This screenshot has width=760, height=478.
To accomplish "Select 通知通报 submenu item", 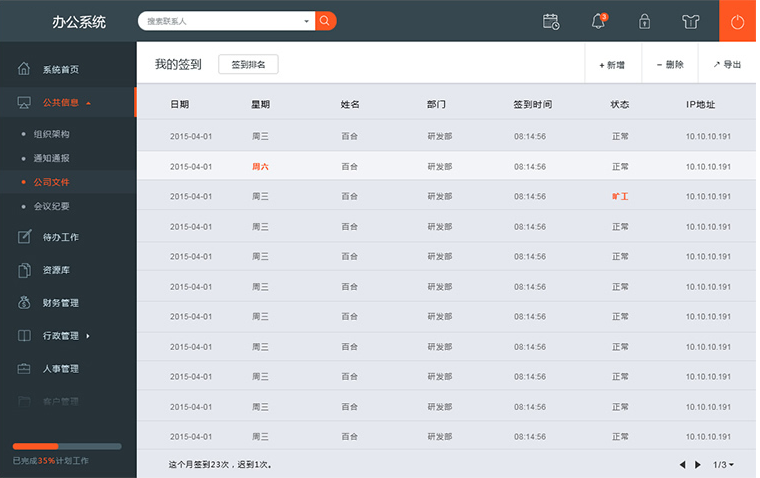I will (51, 158).
